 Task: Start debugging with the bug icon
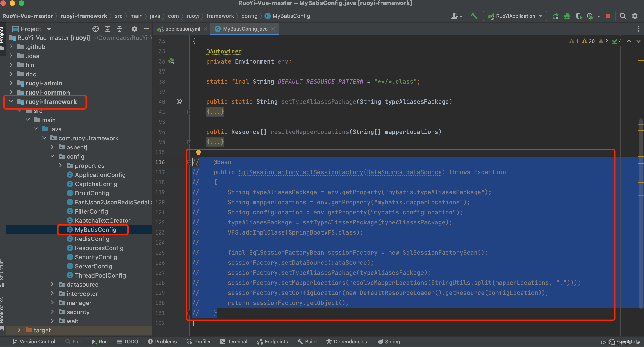pyautogui.click(x=567, y=16)
